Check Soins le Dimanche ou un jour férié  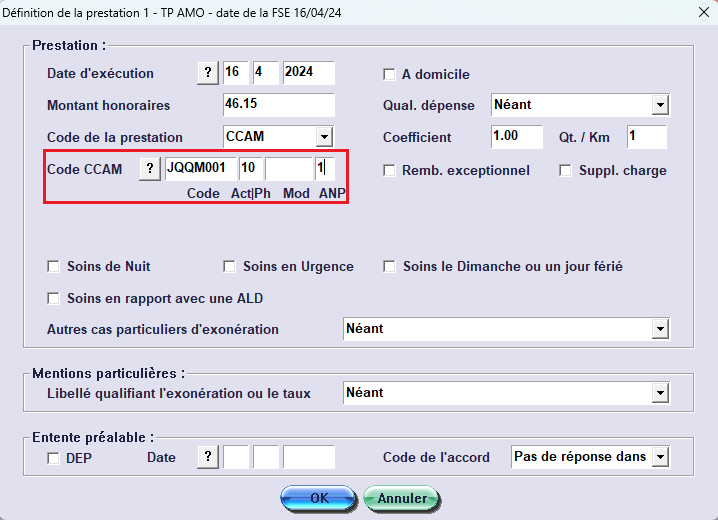click(x=390, y=267)
